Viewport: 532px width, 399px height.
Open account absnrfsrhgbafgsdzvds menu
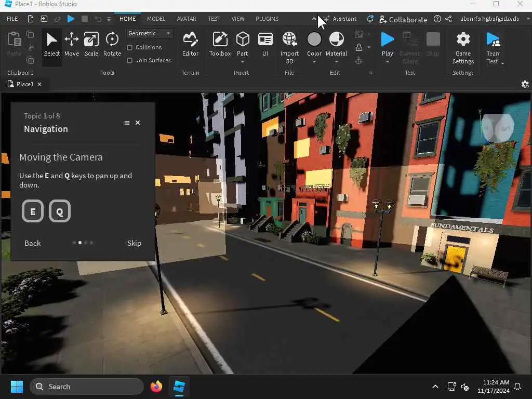(489, 19)
